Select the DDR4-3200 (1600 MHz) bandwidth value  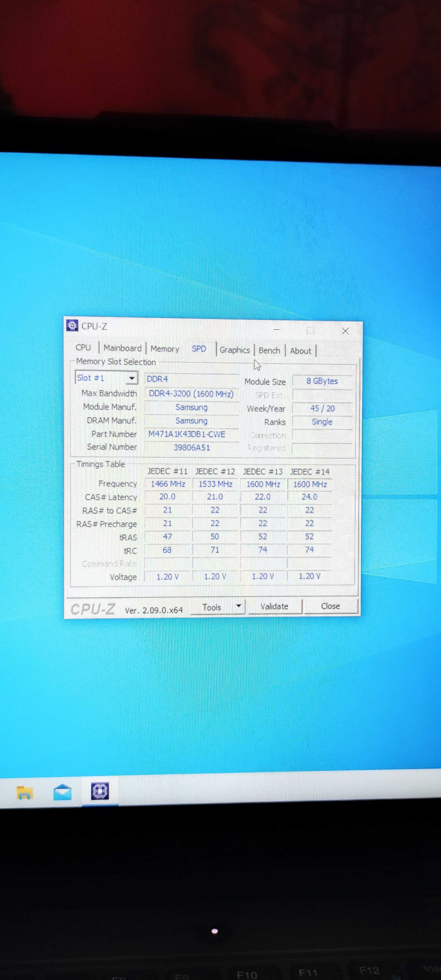pos(191,394)
